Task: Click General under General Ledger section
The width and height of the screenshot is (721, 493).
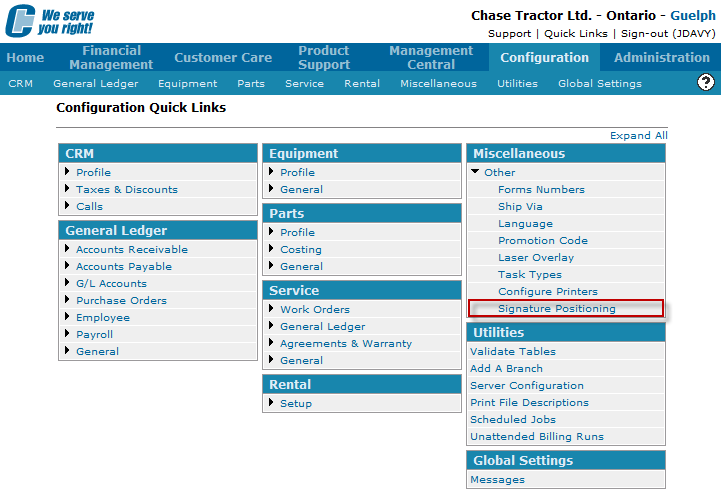Action: [97, 351]
